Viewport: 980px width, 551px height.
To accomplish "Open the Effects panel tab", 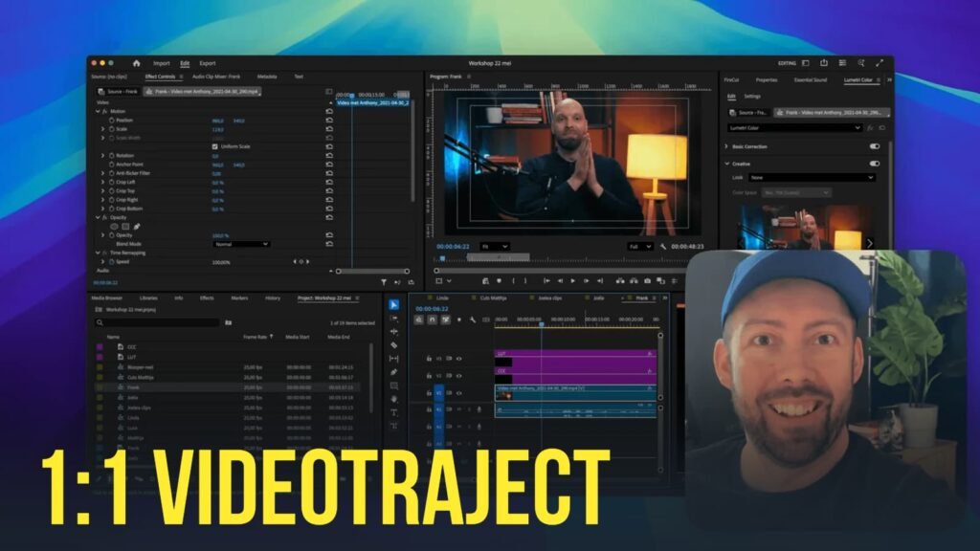I will click(x=207, y=298).
